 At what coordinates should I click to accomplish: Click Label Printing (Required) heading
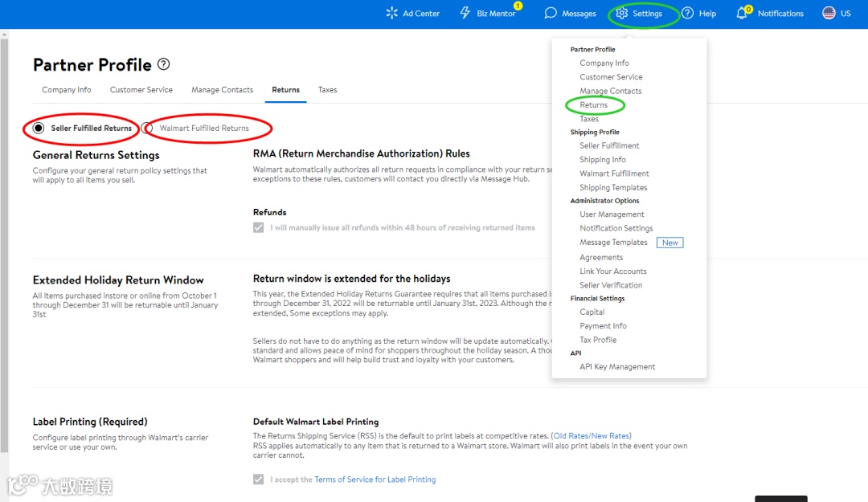[x=90, y=422]
